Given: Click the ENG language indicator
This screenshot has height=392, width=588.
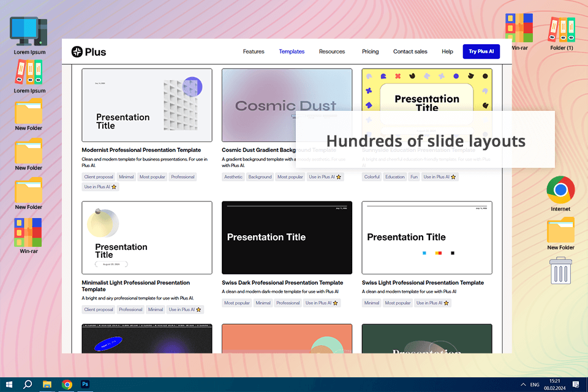Looking at the screenshot, I should 535,385.
